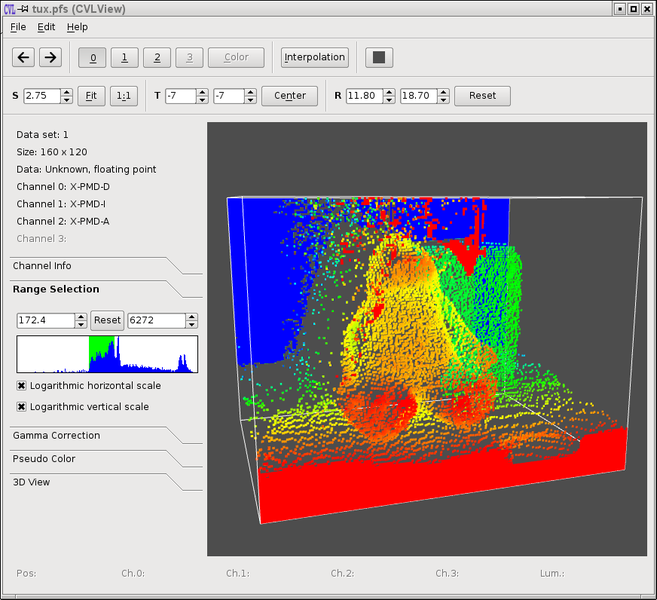Expand the 3D View section
Image resolution: width=657 pixels, height=600 pixels.
pyautogui.click(x=31, y=482)
